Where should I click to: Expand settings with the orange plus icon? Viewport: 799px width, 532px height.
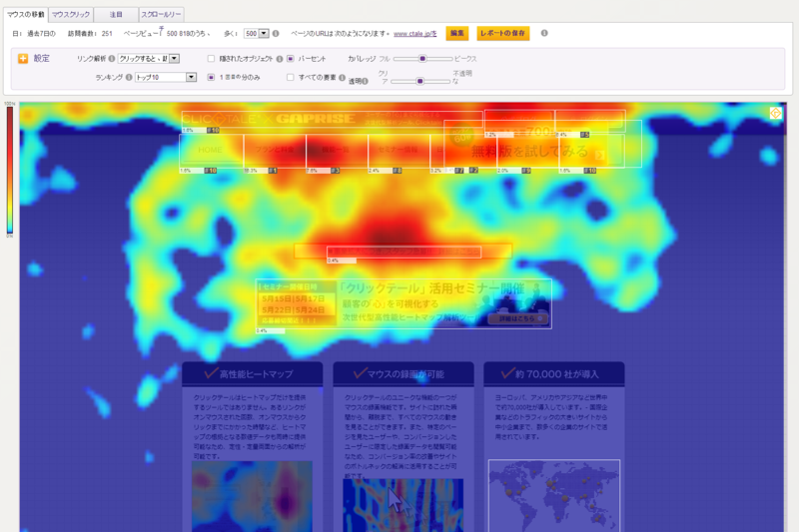click(x=23, y=59)
